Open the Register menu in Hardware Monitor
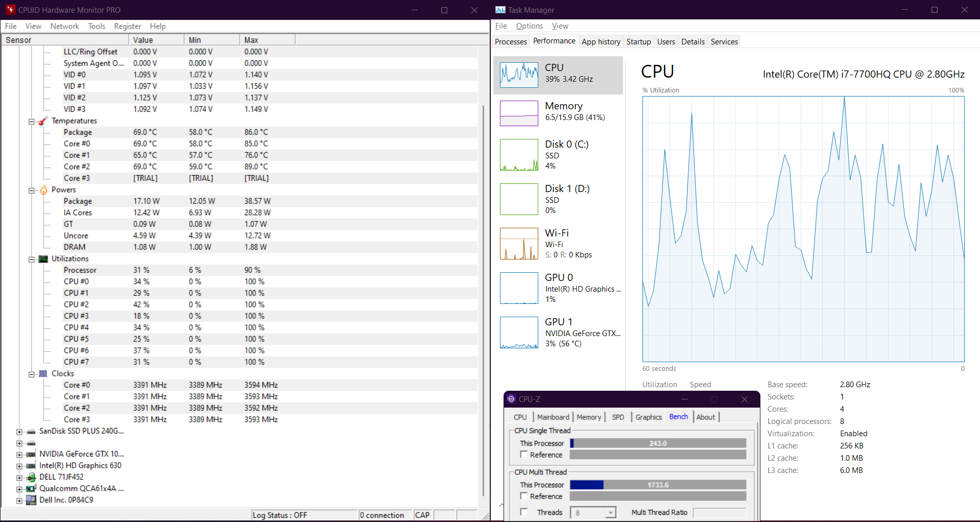Viewport: 980px width, 522px height. (128, 26)
